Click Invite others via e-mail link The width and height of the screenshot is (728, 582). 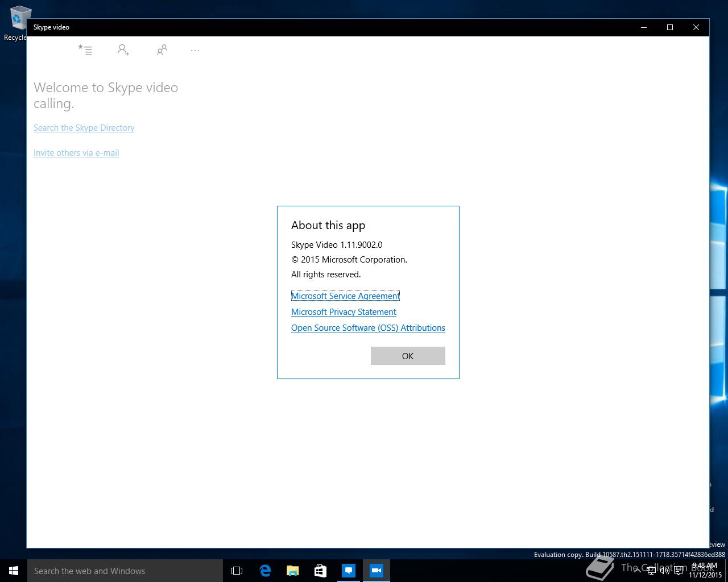(x=76, y=153)
